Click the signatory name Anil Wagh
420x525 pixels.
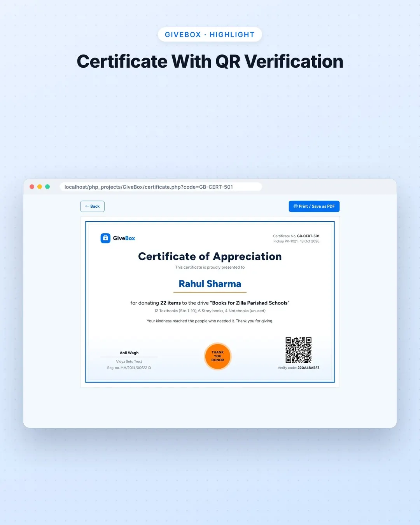(129, 353)
